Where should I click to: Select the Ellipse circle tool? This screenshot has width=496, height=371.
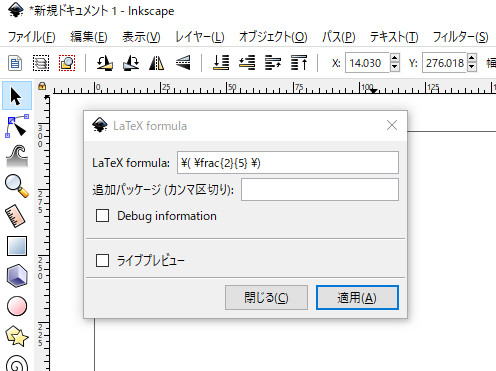click(17, 306)
